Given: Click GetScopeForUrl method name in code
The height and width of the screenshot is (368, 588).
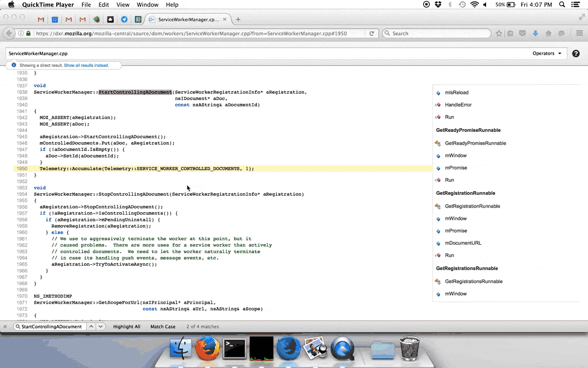Looking at the screenshot, I should pyautogui.click(x=119, y=303).
